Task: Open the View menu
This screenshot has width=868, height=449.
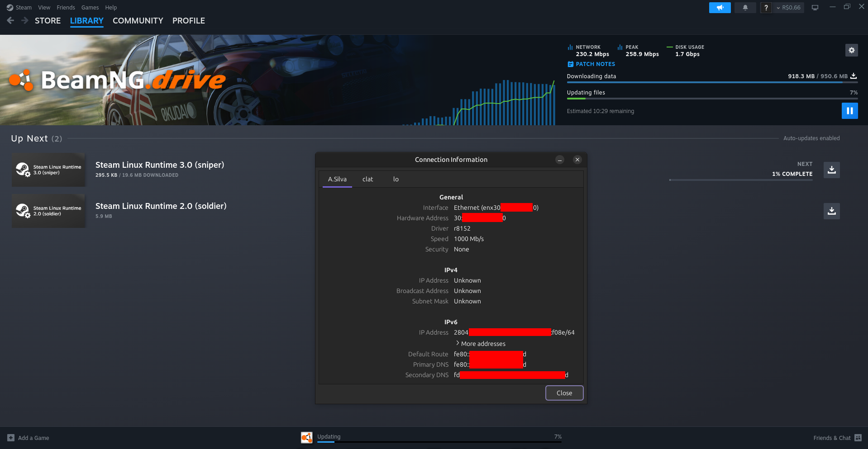Action: coord(44,8)
